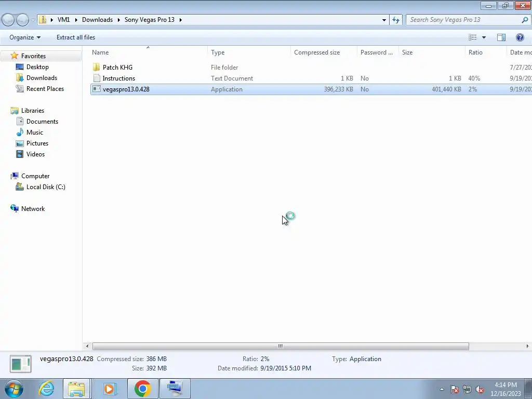The image size is (532, 399).
Task: Open the Organize menu
Action: [x=25, y=37]
